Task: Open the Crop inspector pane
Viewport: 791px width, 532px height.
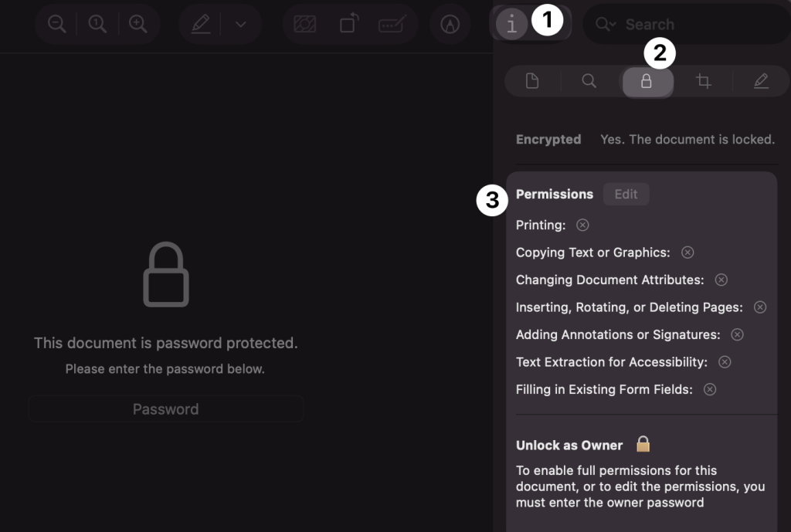Action: coord(703,80)
